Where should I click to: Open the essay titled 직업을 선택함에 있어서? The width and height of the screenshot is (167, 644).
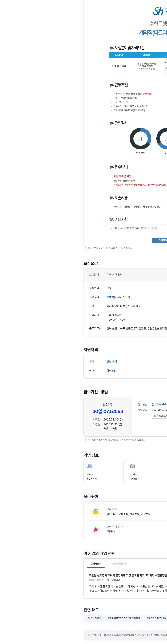[128, 575]
